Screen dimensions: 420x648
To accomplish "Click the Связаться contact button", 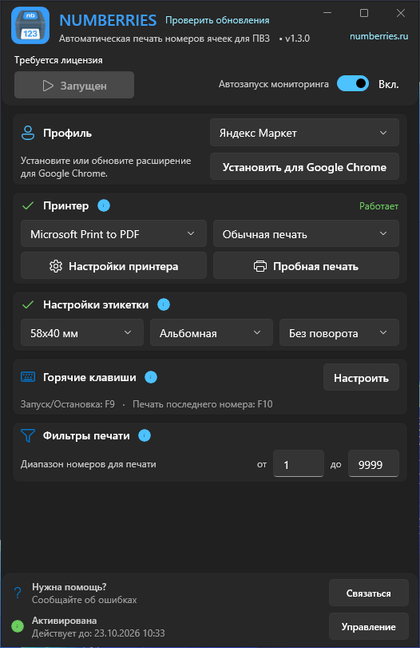I will [x=369, y=593].
